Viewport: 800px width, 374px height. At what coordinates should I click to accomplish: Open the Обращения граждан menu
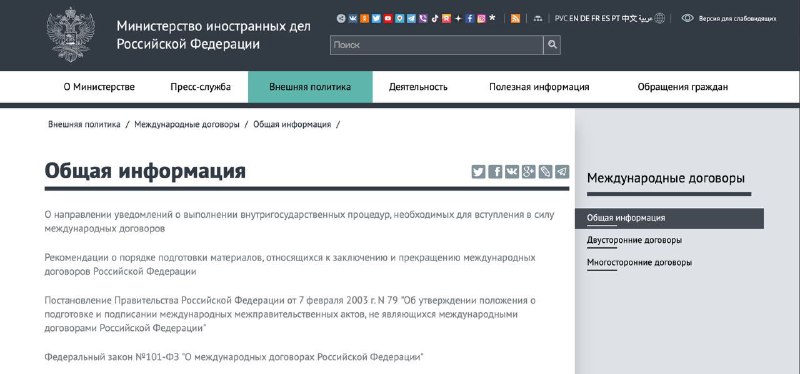click(683, 87)
